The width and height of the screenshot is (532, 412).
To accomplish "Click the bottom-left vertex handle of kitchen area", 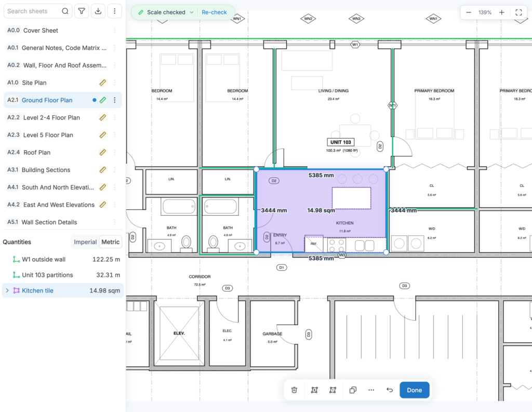I will click(x=257, y=252).
